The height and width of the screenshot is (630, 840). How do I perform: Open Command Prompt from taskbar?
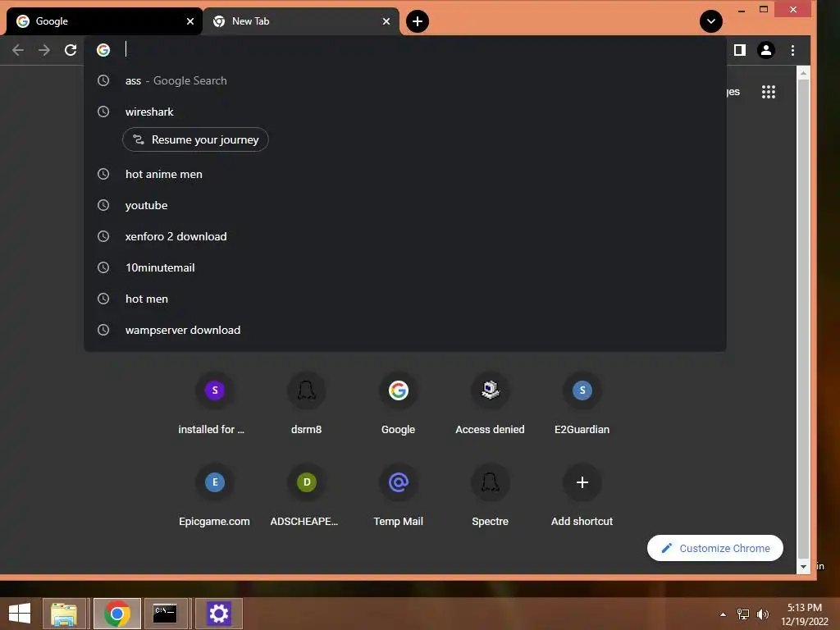click(165, 614)
